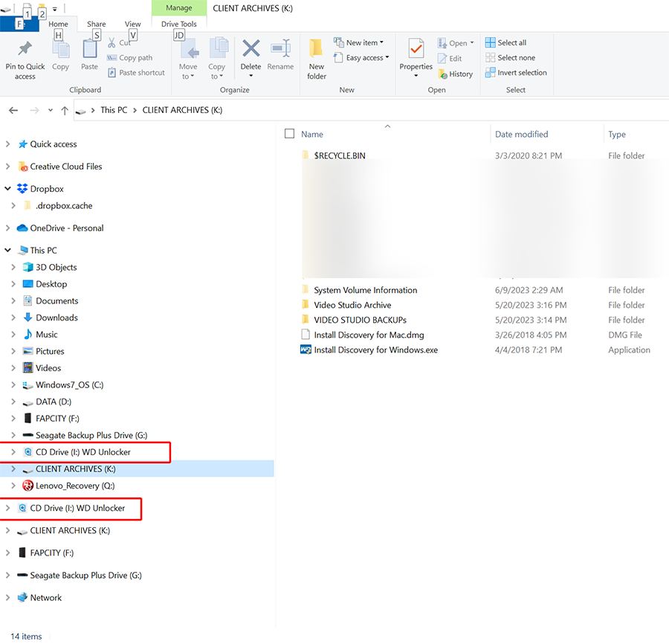
Task: Go back with the back arrow
Action: click(x=13, y=111)
